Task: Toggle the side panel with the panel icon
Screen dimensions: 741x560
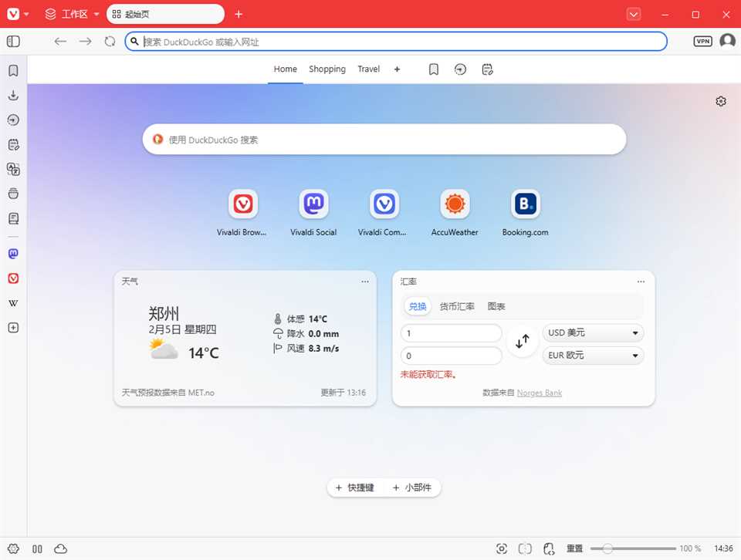Action: click(x=13, y=42)
